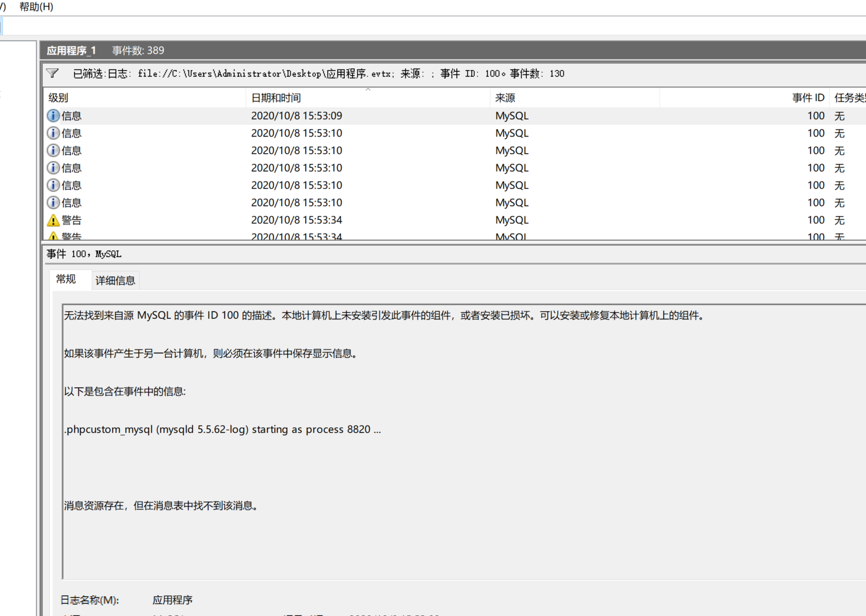Sort list by 来源 column header
The width and height of the screenshot is (866, 616).
tap(505, 98)
